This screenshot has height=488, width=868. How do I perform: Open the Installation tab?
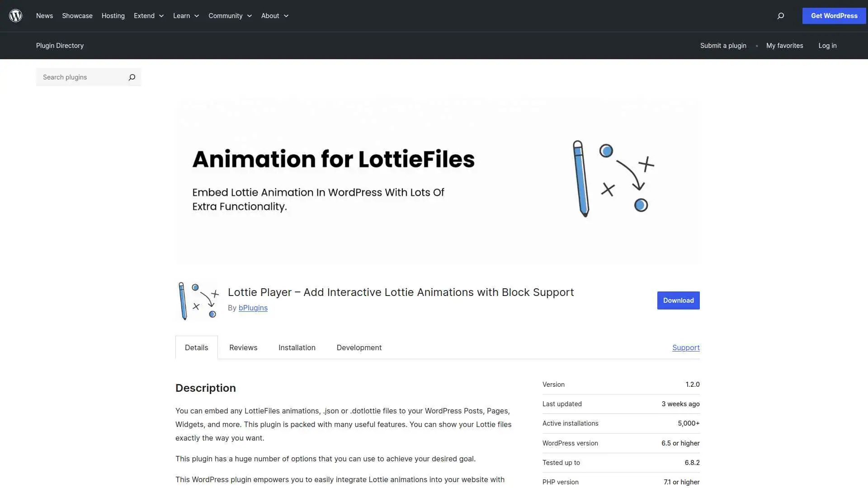[x=297, y=347]
